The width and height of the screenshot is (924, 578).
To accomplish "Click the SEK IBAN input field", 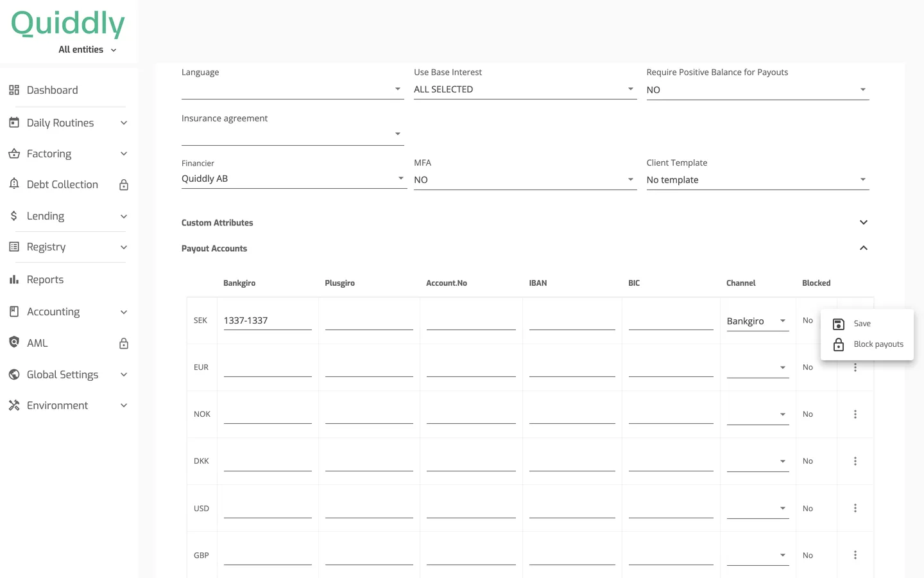I will (x=572, y=320).
